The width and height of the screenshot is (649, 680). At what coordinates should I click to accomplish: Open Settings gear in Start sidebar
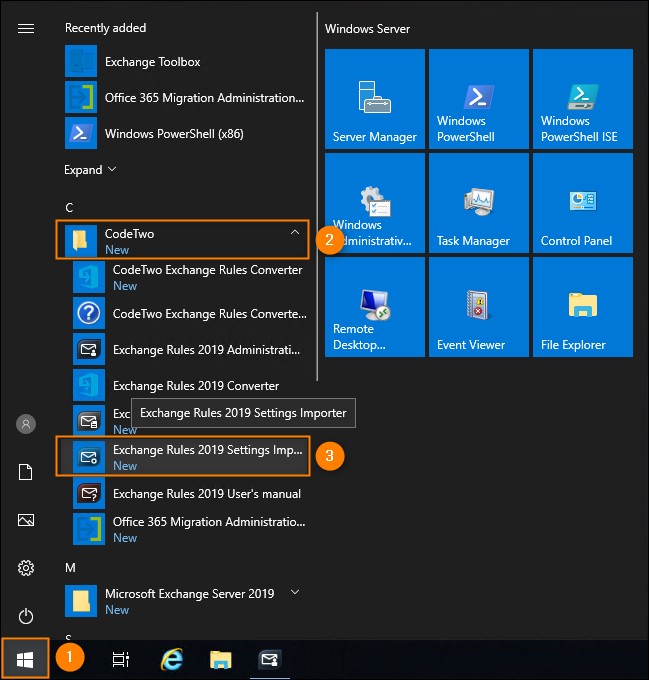(26, 568)
